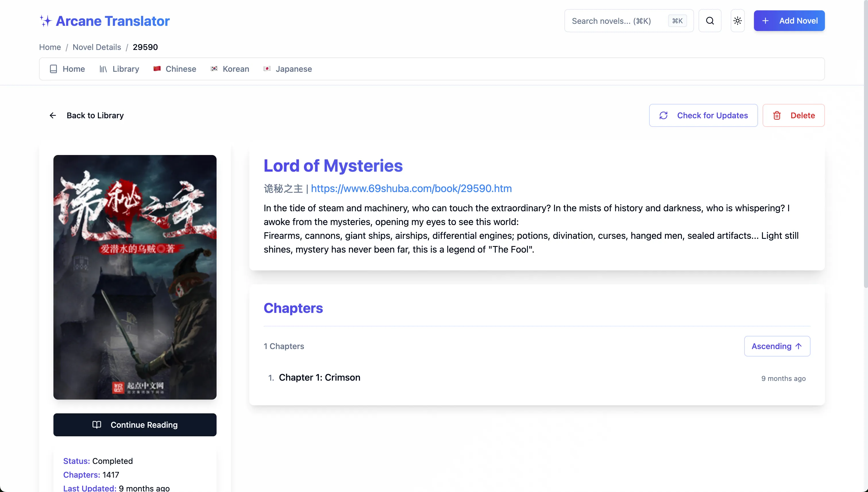Click the Chapters: 1417 line
Screen dimensions: 868x492
(91, 475)
